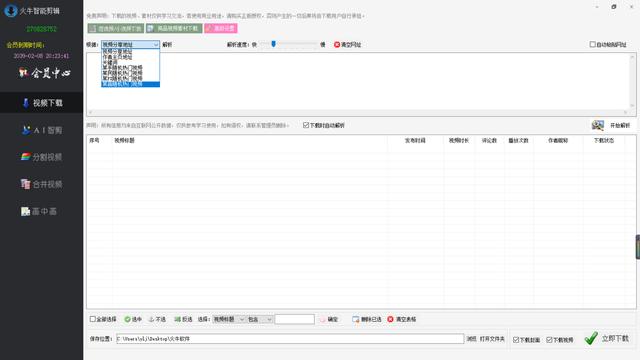
Task: Click the red 清空表格 icon
Action: [391, 319]
